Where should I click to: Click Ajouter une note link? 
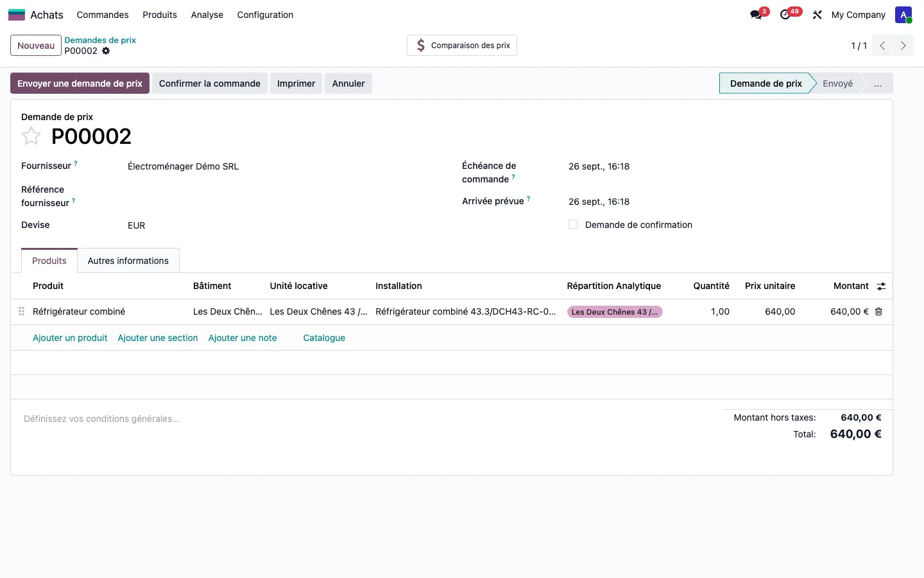pyautogui.click(x=243, y=338)
